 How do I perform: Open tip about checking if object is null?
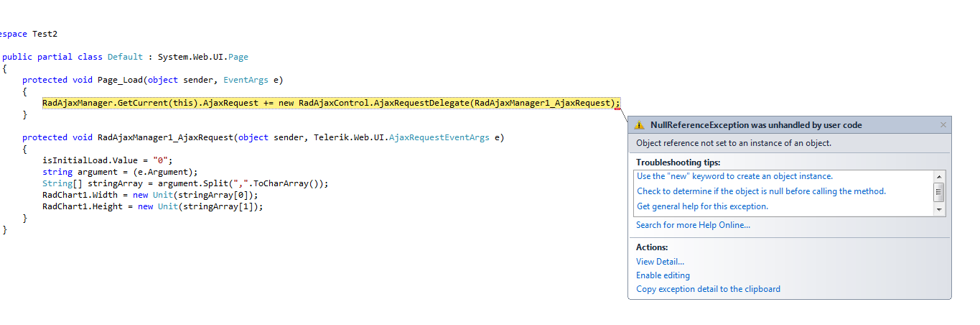(761, 191)
